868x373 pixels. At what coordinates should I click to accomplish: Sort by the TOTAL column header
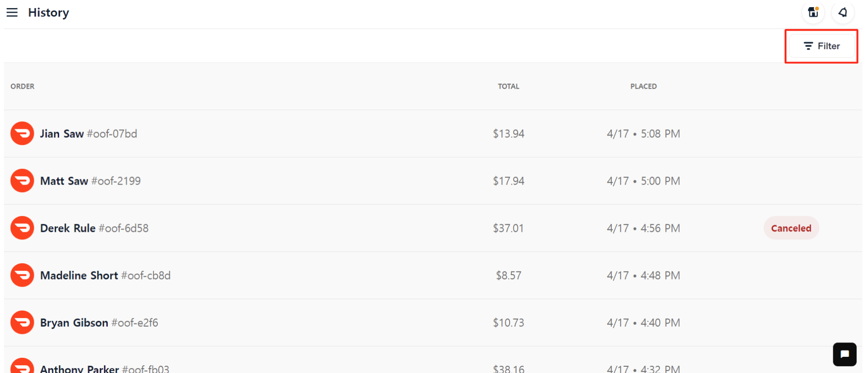(x=509, y=86)
